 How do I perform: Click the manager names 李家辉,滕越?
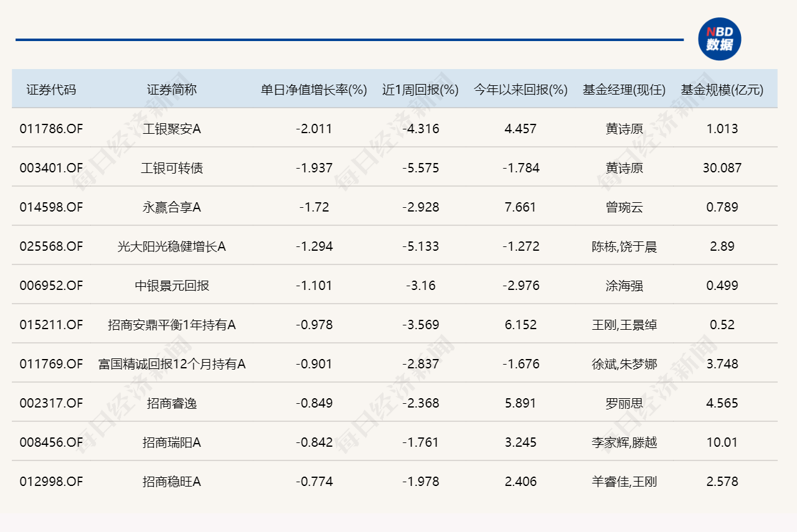[x=625, y=442]
